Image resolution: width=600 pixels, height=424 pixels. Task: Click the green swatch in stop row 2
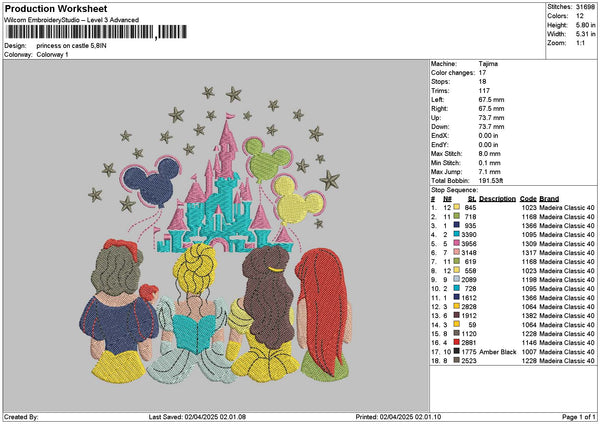click(x=457, y=216)
